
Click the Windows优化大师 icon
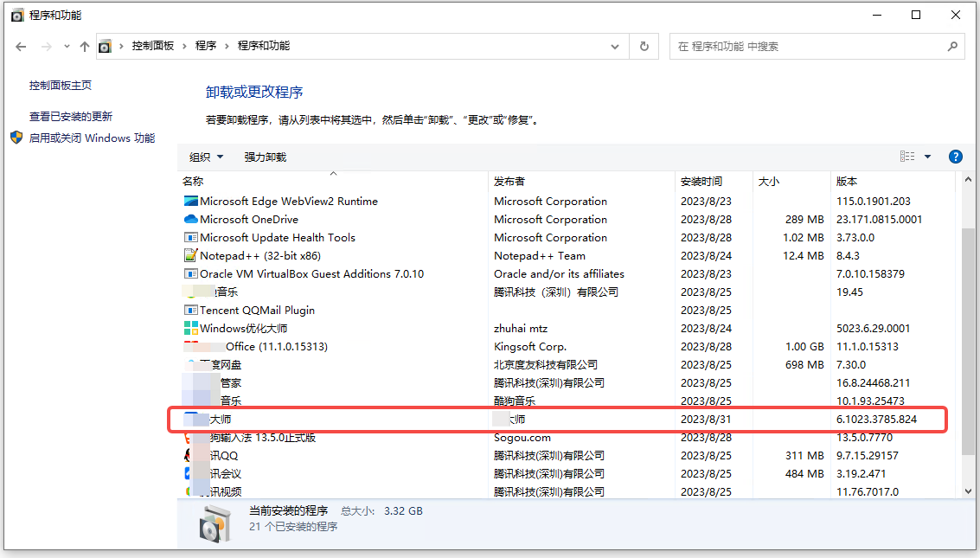click(x=190, y=328)
